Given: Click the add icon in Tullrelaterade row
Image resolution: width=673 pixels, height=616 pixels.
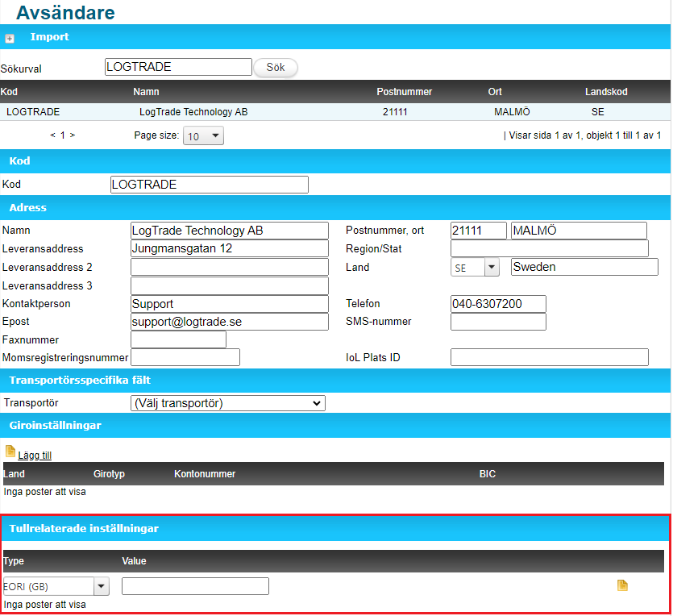Looking at the screenshot, I should point(622,585).
